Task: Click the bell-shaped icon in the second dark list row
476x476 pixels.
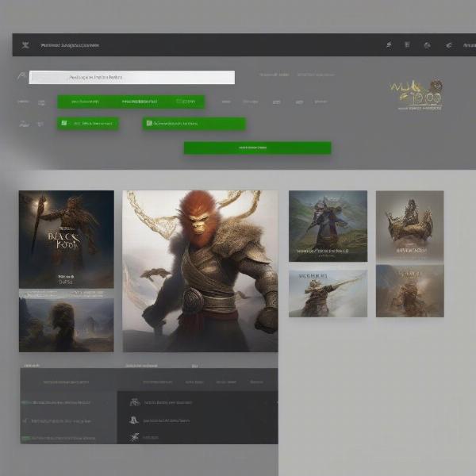Action: [133, 420]
